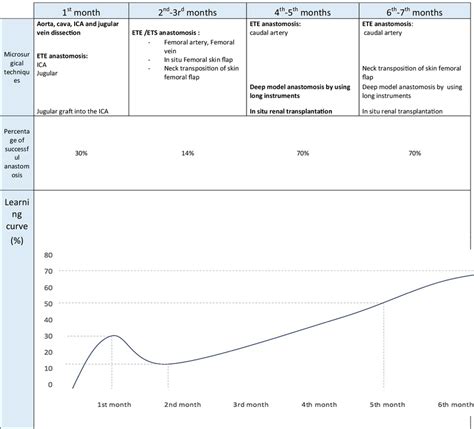Click 'Jugular graft into the ICA' text
Viewport: 474px width, 429px height.
72,111
